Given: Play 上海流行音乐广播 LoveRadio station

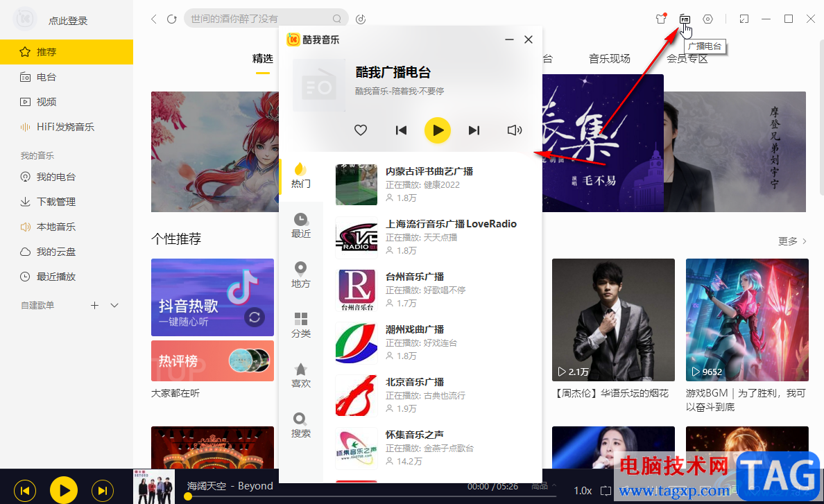Looking at the screenshot, I should [x=434, y=237].
